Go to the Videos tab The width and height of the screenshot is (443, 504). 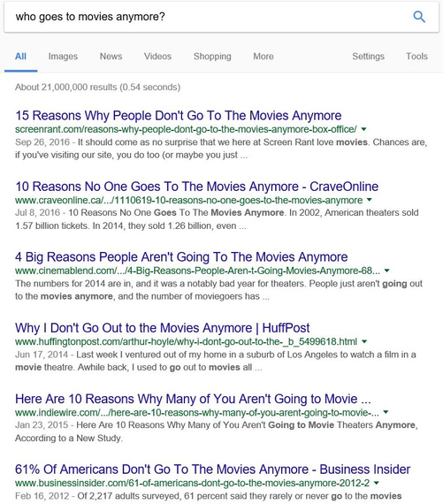pyautogui.click(x=157, y=57)
